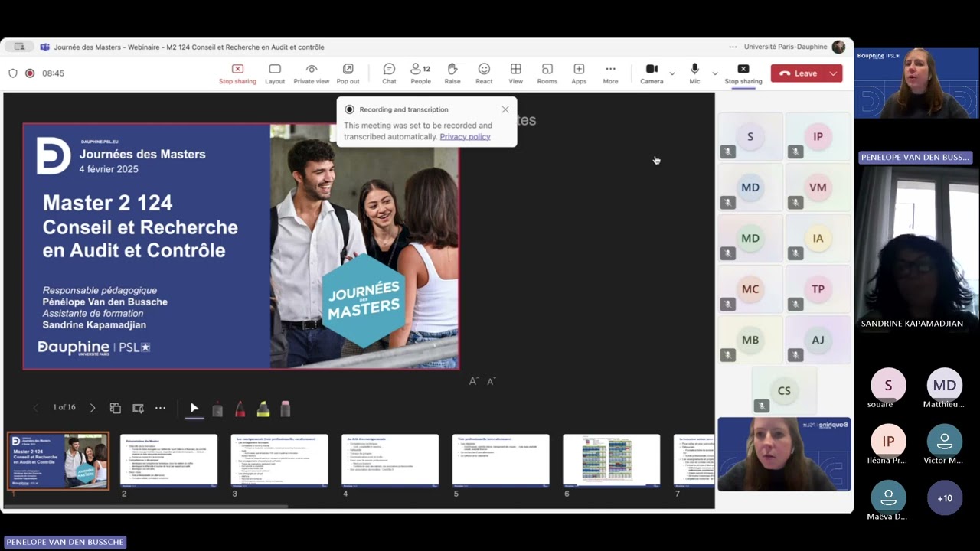Open the View menu
Viewport: 980px width, 551px height.
click(515, 73)
